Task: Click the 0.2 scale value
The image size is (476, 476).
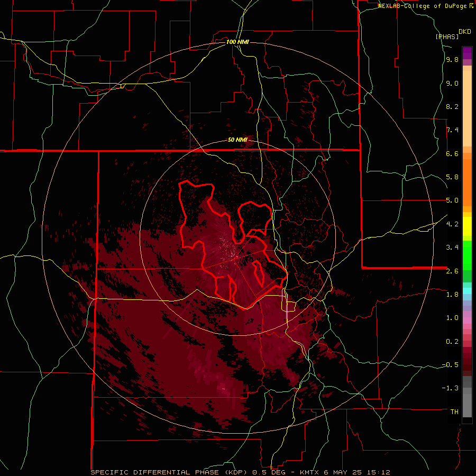Action: (x=452, y=342)
